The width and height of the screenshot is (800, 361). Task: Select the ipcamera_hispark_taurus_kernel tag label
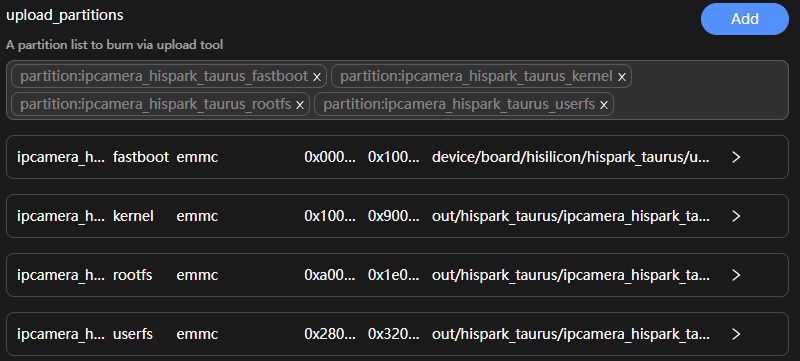[476, 76]
